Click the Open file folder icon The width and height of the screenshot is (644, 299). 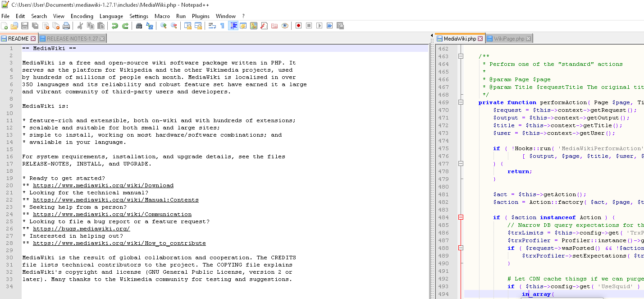(x=14, y=26)
